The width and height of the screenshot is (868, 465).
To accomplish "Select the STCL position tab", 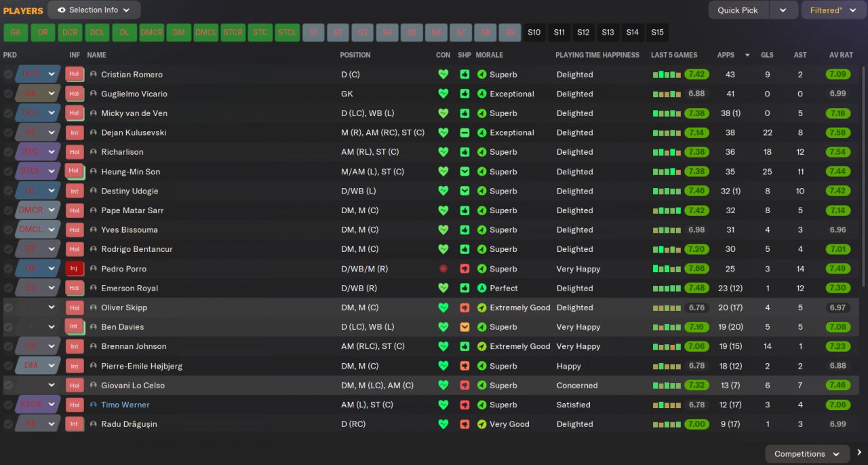I will pyautogui.click(x=288, y=32).
